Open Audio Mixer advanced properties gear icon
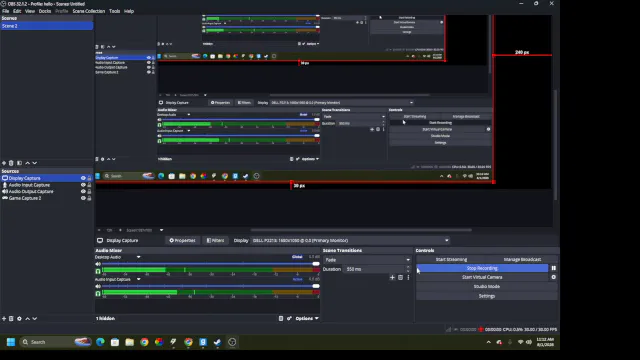 [289, 318]
